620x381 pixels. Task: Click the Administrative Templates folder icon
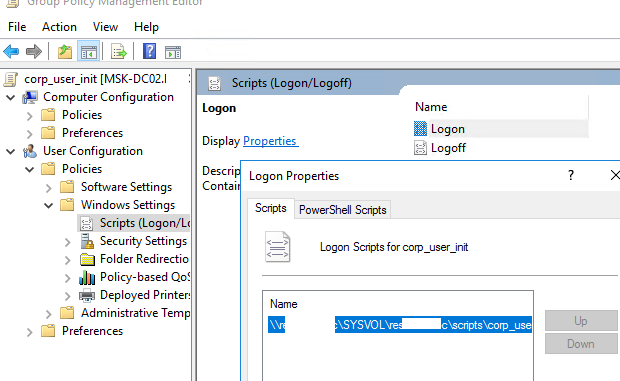(67, 313)
